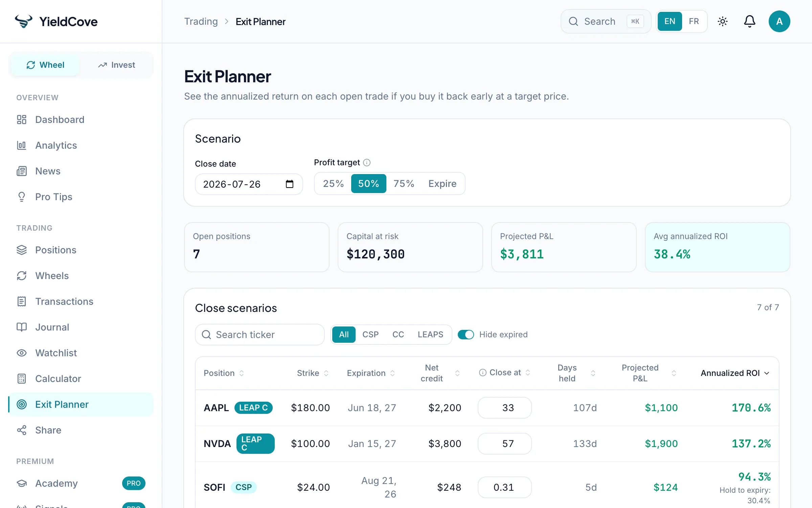Image resolution: width=812 pixels, height=508 pixels.
Task: Open the Transactions page
Action: pos(81,301)
